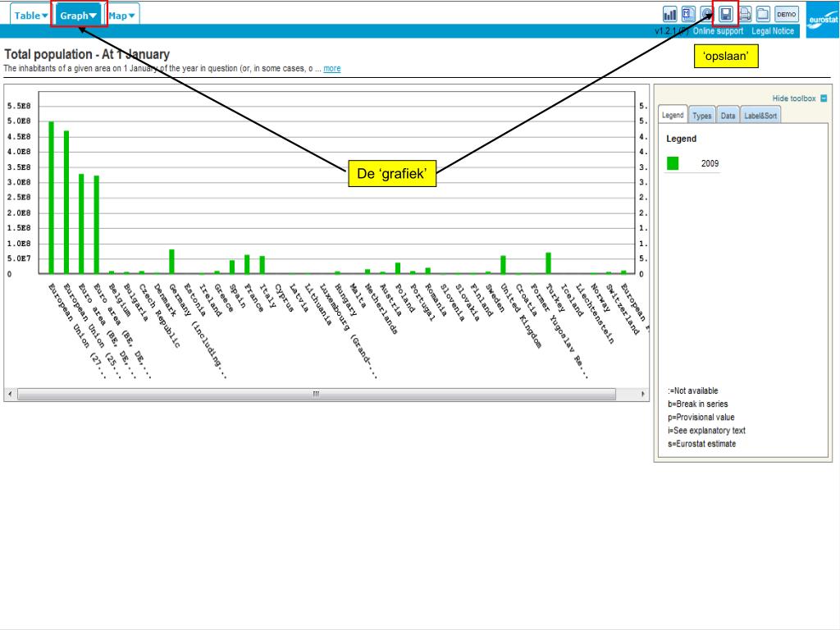Viewport: 840px width, 630px height.
Task: Open the Label&Sort tab
Action: (760, 116)
